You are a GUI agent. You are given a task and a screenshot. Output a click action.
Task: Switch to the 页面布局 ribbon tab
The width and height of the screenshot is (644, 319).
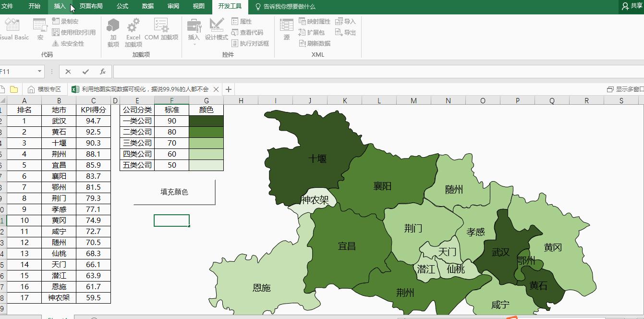91,6
